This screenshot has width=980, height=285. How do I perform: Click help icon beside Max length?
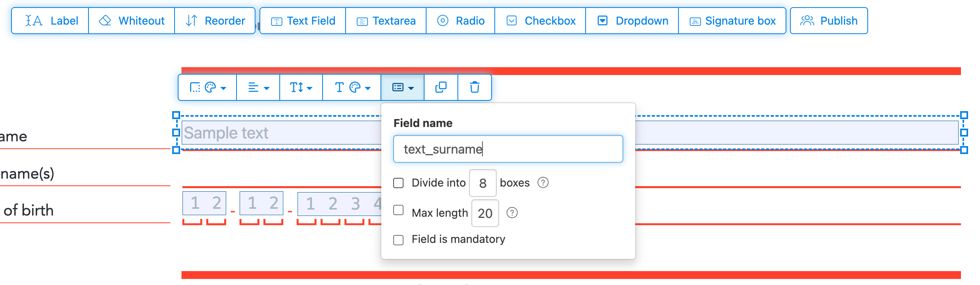point(512,213)
